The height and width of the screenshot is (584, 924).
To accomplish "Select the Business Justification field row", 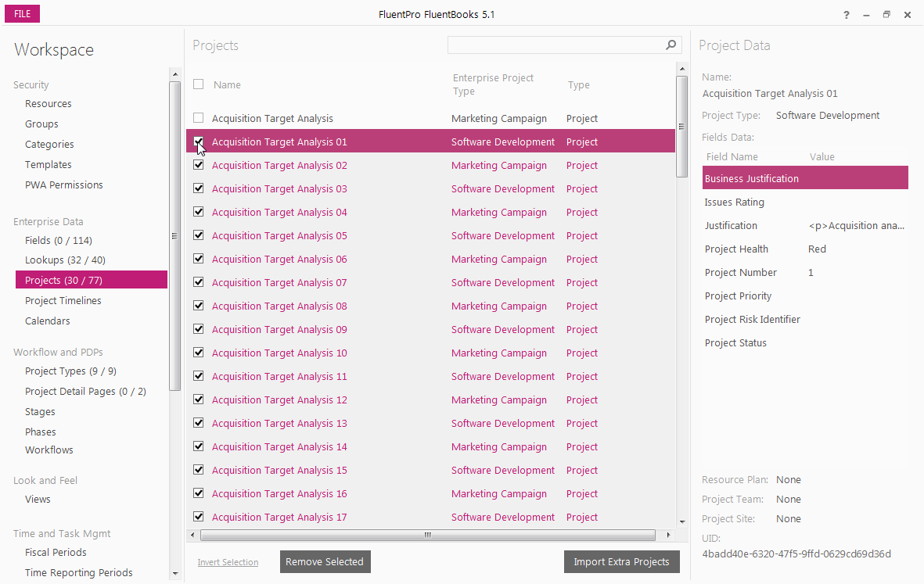I will 805,177.
